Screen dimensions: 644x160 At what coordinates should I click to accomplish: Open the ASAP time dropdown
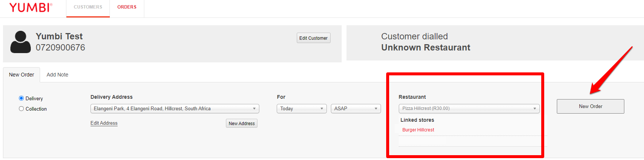[x=356, y=108]
